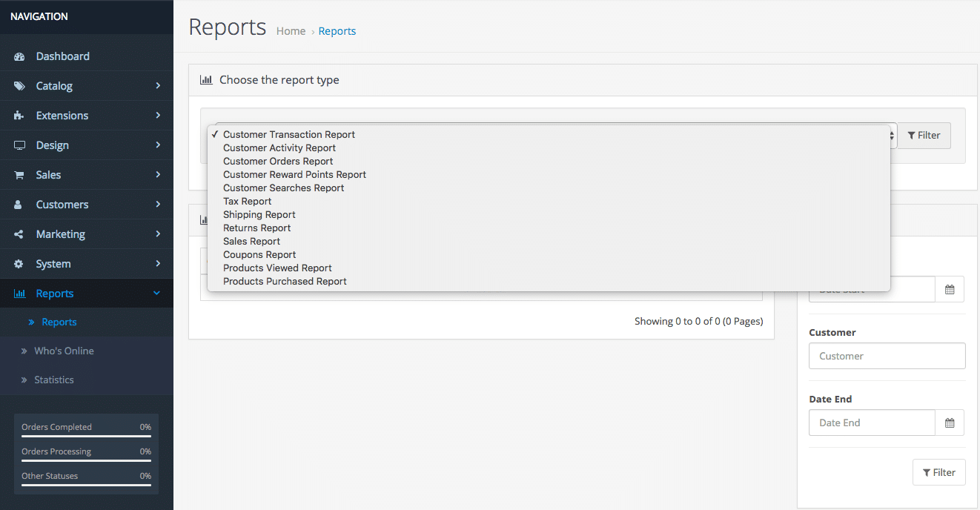Open the Reports sub-item under Reports menu
The image size is (980, 510).
click(59, 322)
